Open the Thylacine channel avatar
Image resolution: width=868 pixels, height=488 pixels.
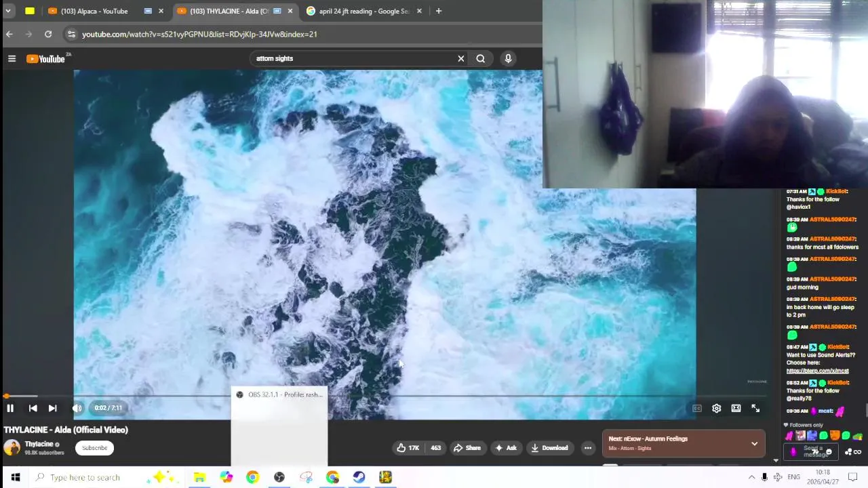[12, 447]
